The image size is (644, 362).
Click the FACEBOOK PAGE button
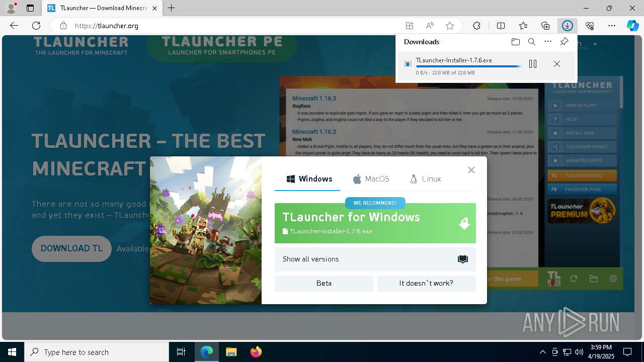[582, 190]
